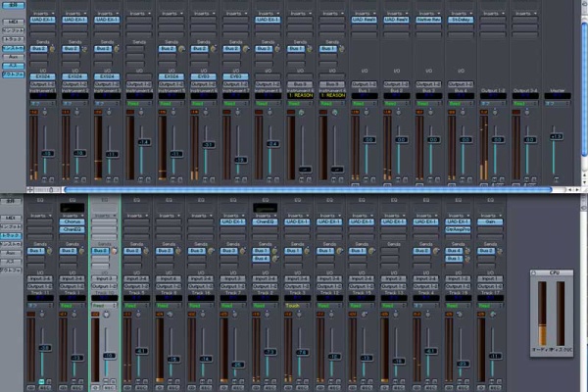Image resolution: width=588 pixels, height=392 pixels.
Task: Open the StDelay insert plug-in on Bus 4
Action: click(459, 18)
